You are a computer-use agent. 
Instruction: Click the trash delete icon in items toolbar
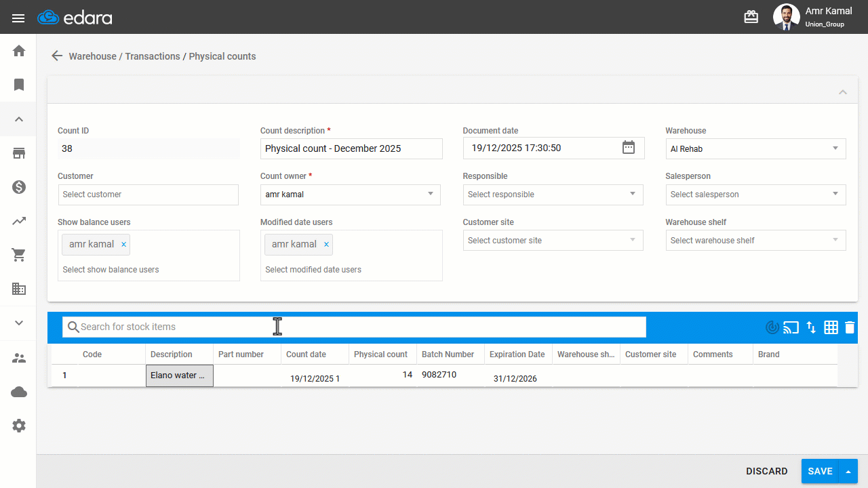850,327
